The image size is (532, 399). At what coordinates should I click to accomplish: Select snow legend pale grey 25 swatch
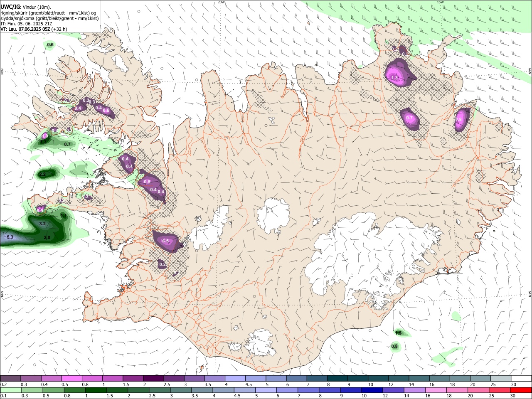(501, 379)
